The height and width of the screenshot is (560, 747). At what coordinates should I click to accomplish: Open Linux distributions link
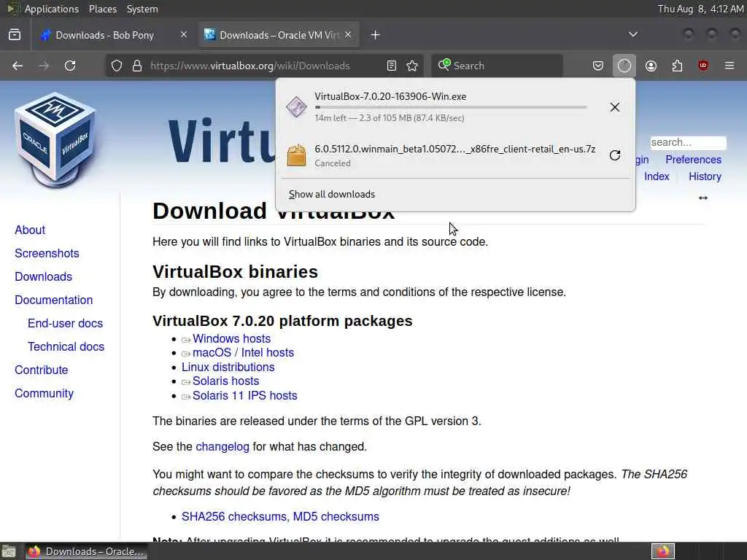point(228,367)
